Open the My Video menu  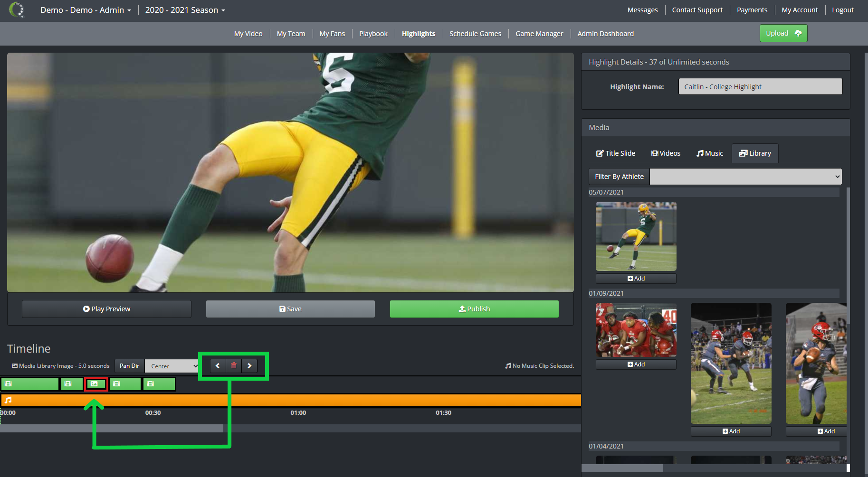click(248, 34)
